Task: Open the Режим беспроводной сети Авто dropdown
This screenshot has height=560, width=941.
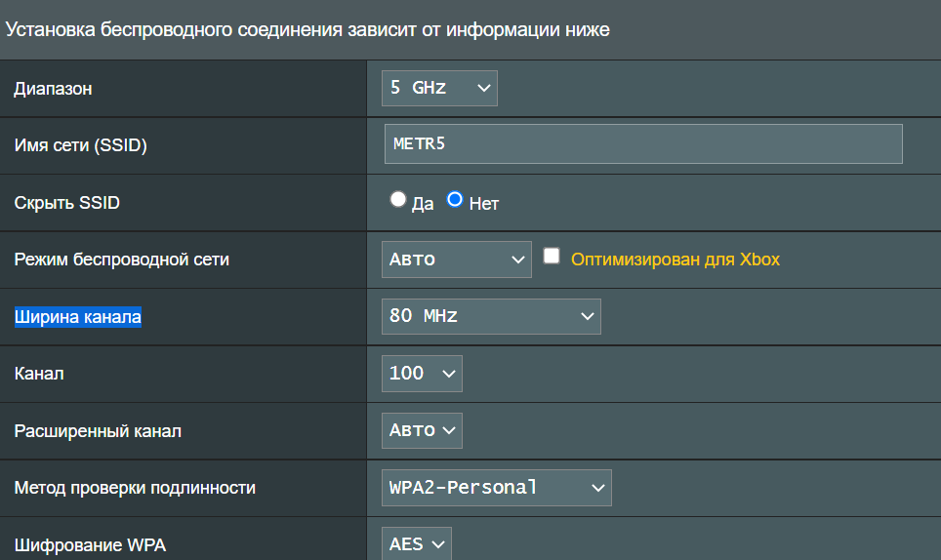Action: coord(456,260)
